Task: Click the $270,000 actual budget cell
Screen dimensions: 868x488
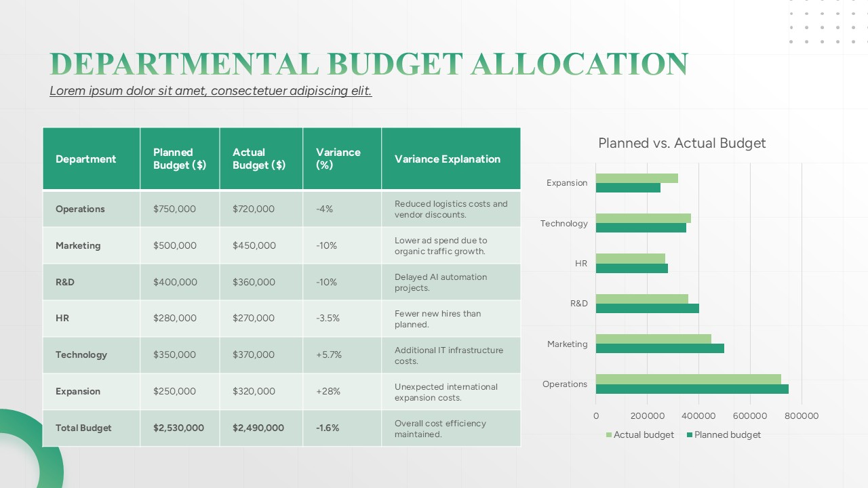Action: click(261, 319)
